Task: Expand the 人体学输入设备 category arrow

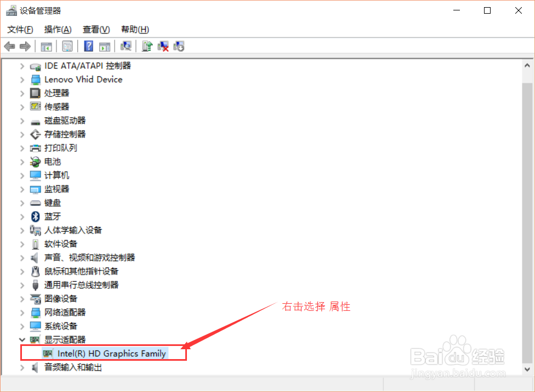Action: tap(22, 231)
